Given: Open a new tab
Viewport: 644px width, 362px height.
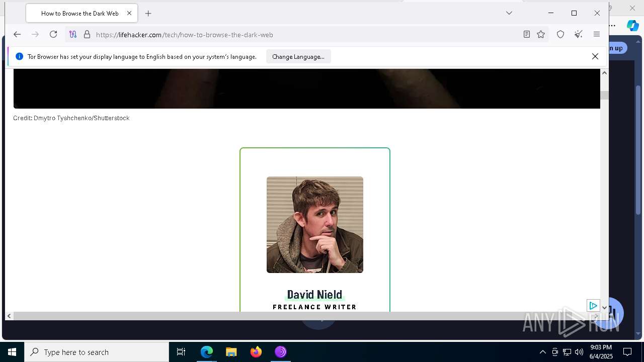Looking at the screenshot, I should coord(148,14).
